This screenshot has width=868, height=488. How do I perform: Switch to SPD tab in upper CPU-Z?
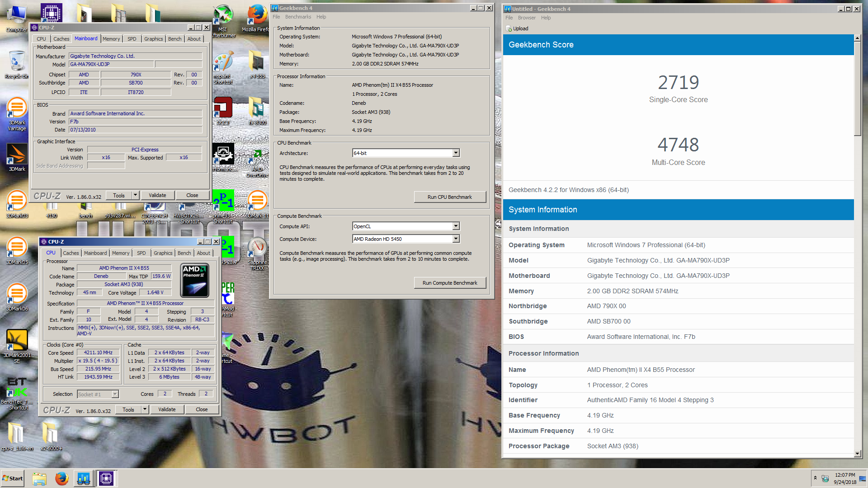coord(132,39)
